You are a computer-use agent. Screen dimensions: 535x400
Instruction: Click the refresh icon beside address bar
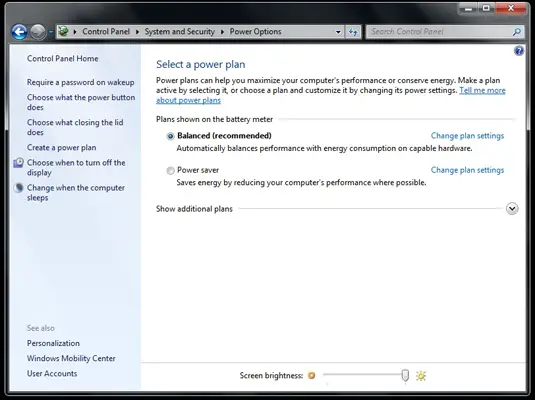(353, 32)
